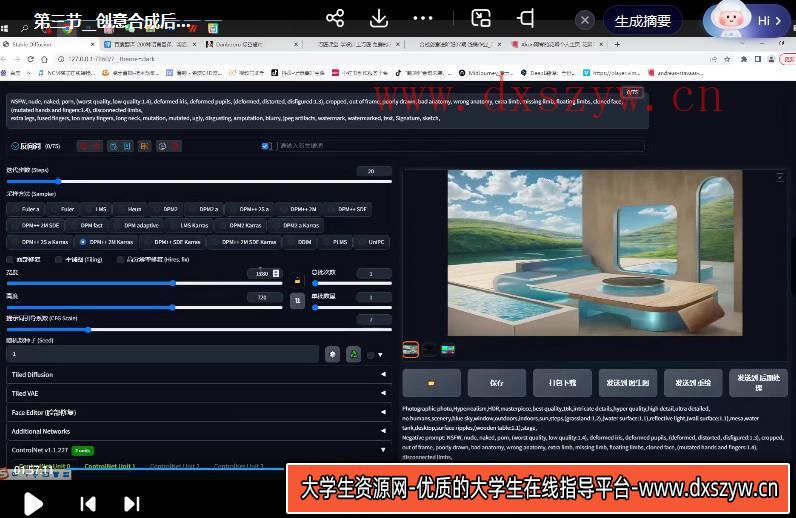Randomize the seed with the dice button
796x518 pixels.
coord(333,354)
